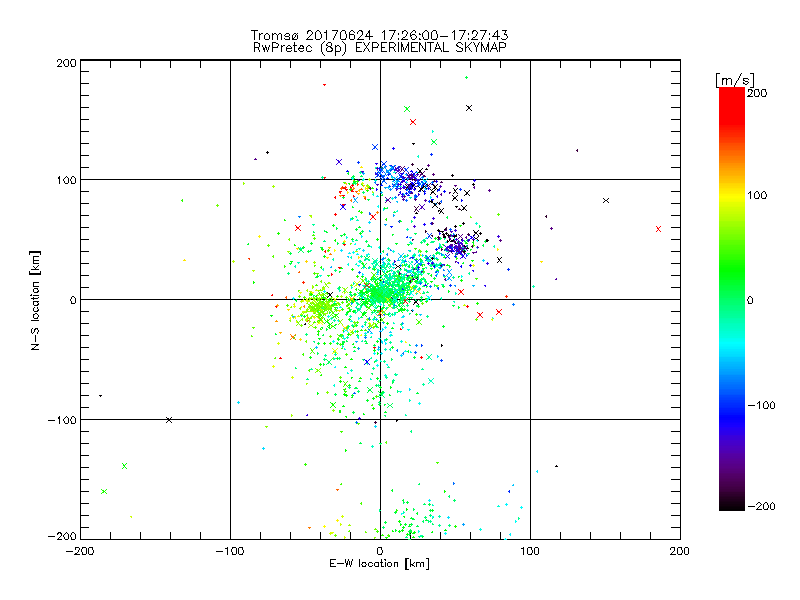Click the plot title "Tromsø 20170624 17:26:00-17:27:43"
Viewport: 800px width, 600px height.
(379, 35)
